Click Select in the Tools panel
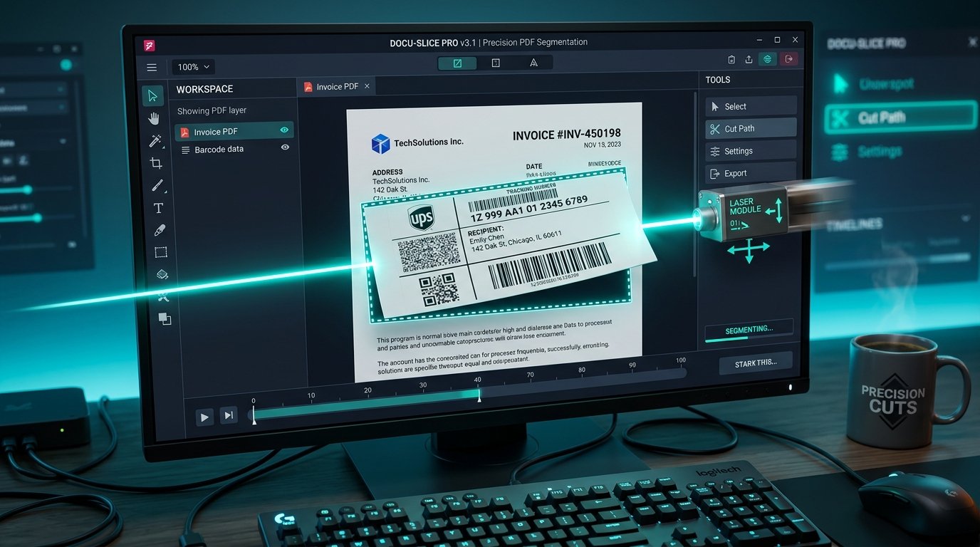The height and width of the screenshot is (547, 980). click(751, 106)
